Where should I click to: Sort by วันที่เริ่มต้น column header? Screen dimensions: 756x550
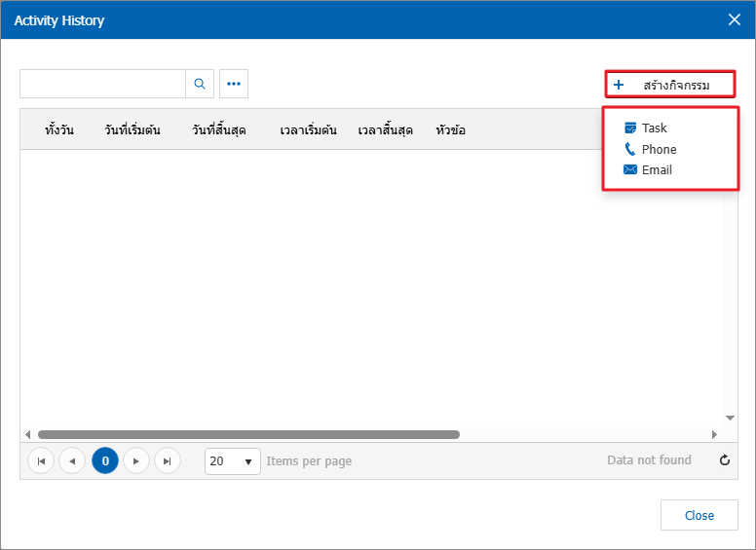coord(132,129)
